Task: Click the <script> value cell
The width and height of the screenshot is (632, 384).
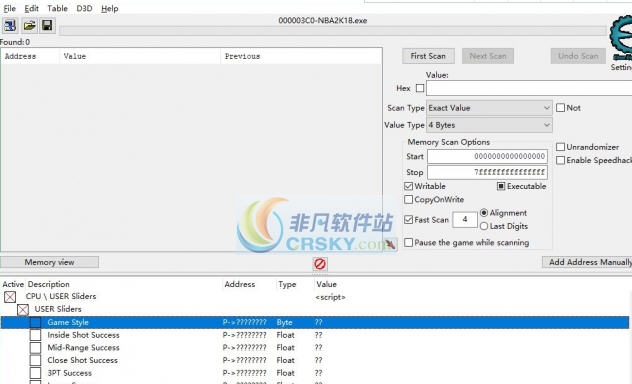Action: tap(330, 297)
